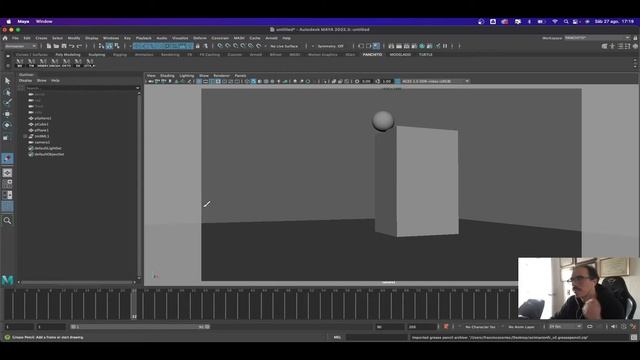Open the 24 fps frame rate dropdown
Viewport: 640px width, 360px height.
[565, 327]
